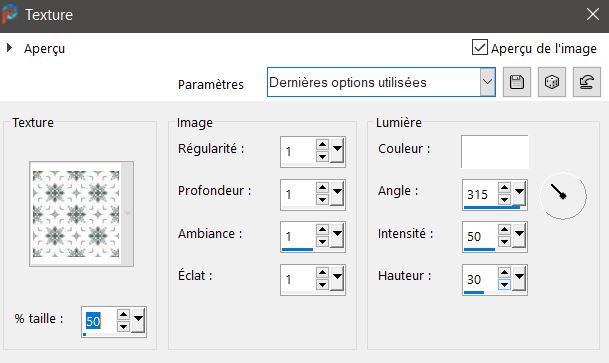The height and width of the screenshot is (363, 609).
Task: Increase % taille with up arrow
Action: [123, 314]
